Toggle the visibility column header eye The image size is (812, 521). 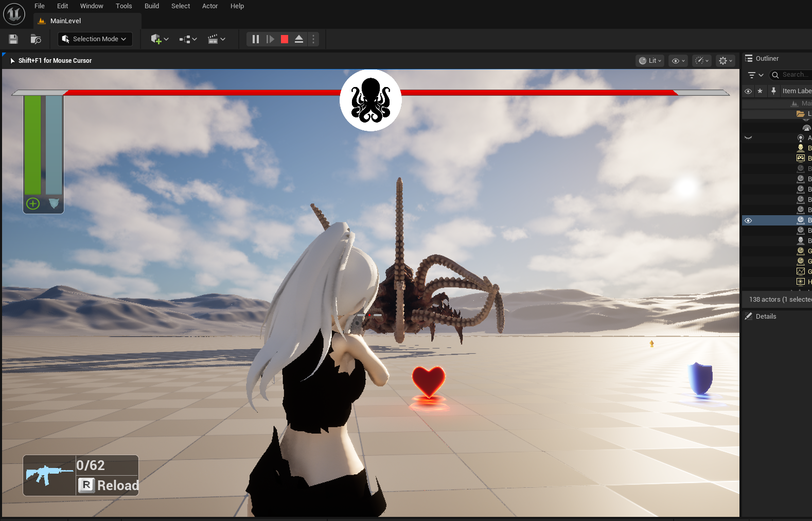click(x=748, y=91)
